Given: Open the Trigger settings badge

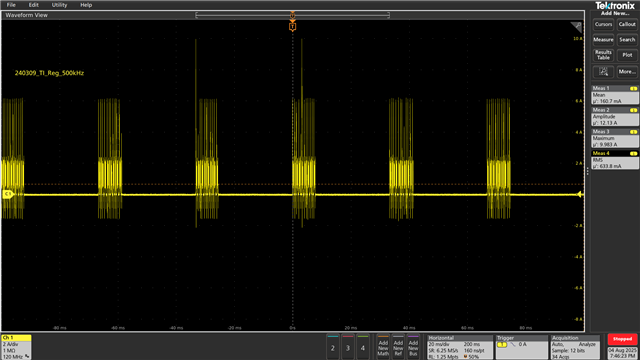Looking at the screenshot, I should point(521,347).
